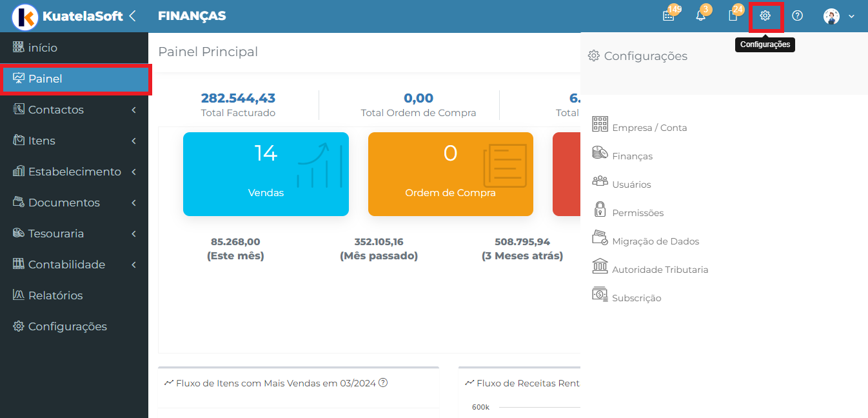Expand Tesouraria chevron arrow
Image resolution: width=868 pixels, height=418 pixels.
(x=133, y=234)
